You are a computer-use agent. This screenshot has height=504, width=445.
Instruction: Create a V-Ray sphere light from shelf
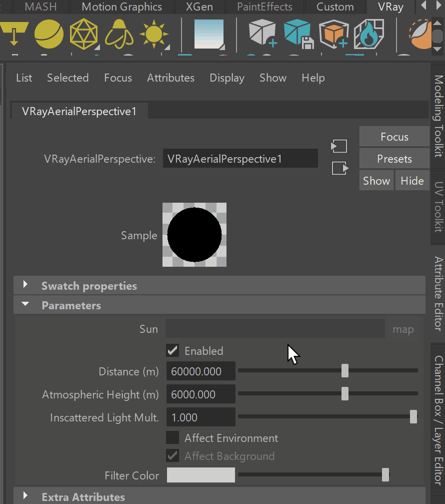49,34
